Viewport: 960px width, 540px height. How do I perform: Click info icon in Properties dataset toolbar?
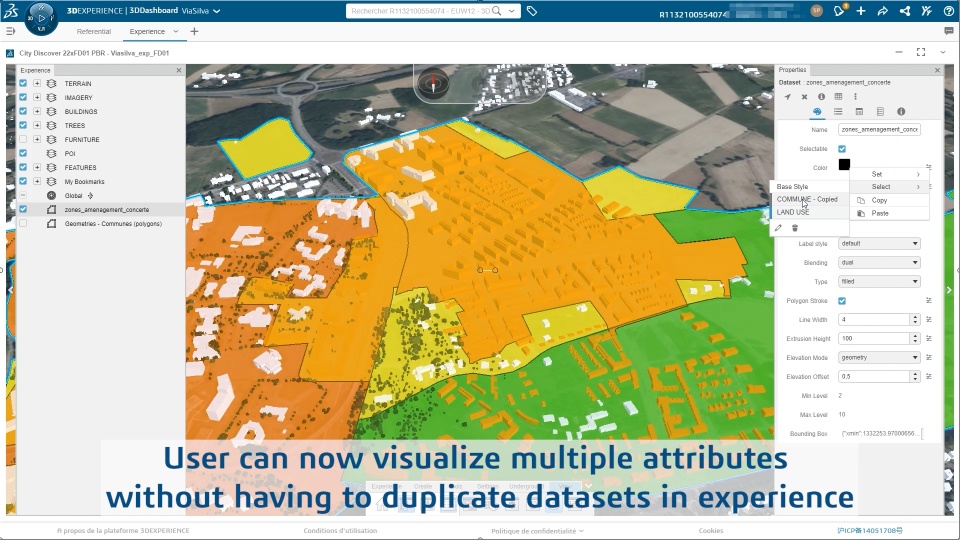[x=822, y=97]
